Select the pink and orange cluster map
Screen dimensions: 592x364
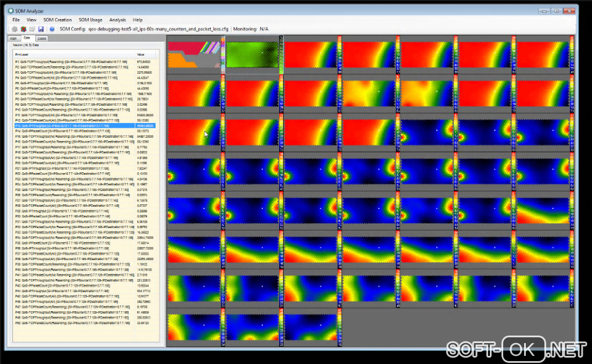[194, 55]
